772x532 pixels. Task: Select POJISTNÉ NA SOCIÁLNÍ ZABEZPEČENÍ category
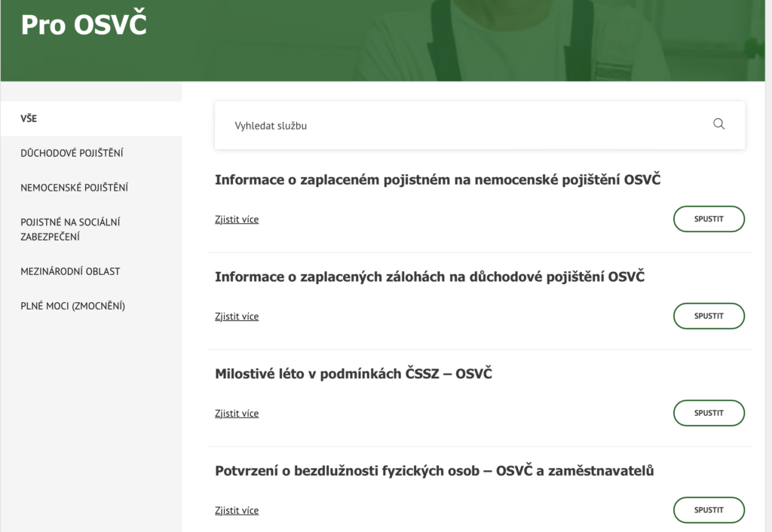[x=70, y=229]
